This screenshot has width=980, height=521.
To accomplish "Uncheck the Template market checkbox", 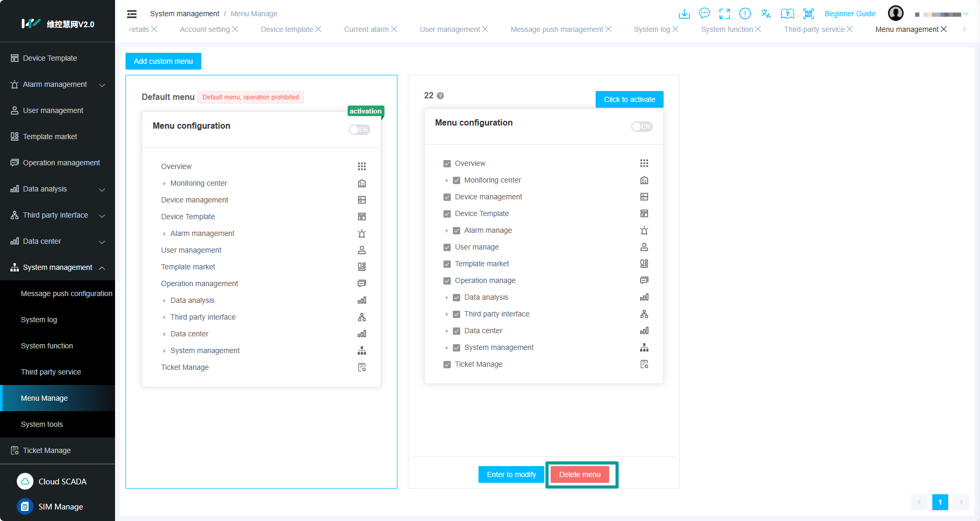I will coord(447,264).
